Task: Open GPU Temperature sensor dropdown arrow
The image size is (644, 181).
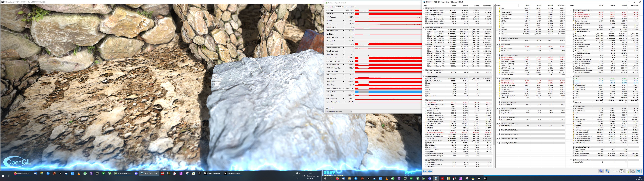Action: (343, 17)
